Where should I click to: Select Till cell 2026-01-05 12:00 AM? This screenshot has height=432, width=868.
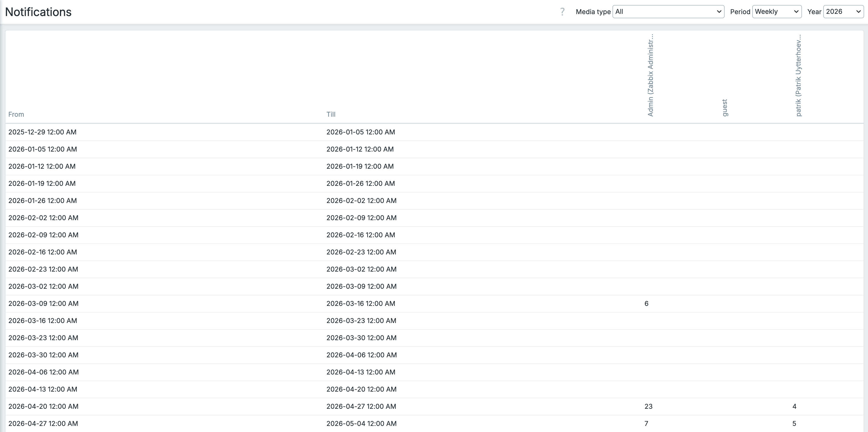click(x=361, y=132)
